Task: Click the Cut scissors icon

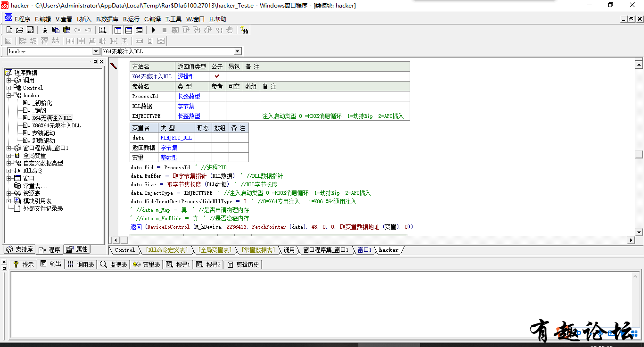Action: 45,30
